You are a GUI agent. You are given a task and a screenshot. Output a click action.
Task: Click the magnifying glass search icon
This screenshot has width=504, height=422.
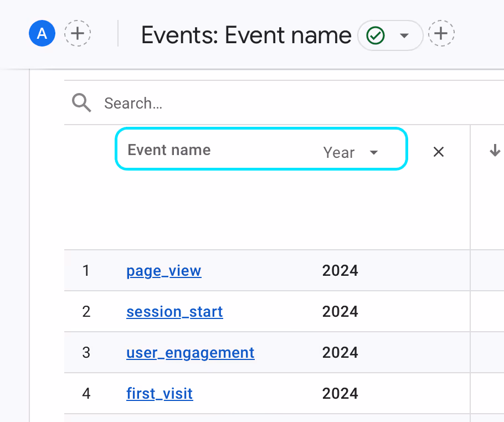tap(81, 103)
